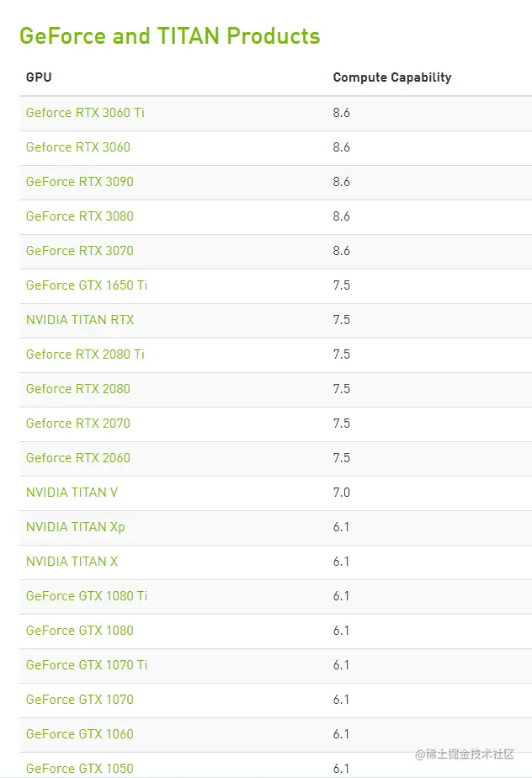Select compute value 6.1 for GTX 1080 Ti
532x778 pixels.
point(341,596)
